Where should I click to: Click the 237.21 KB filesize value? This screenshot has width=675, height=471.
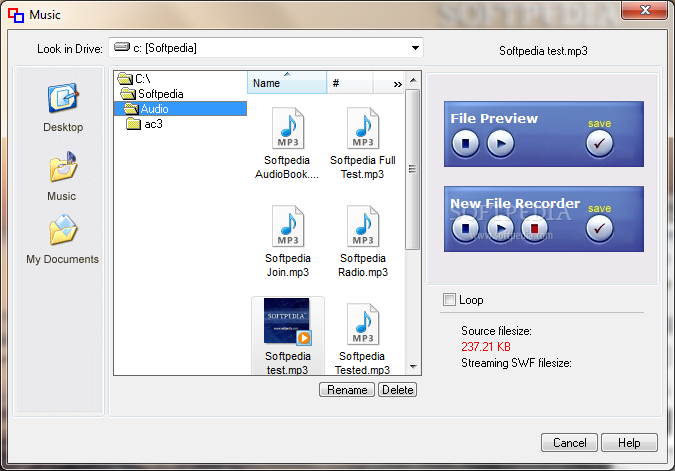tap(486, 347)
